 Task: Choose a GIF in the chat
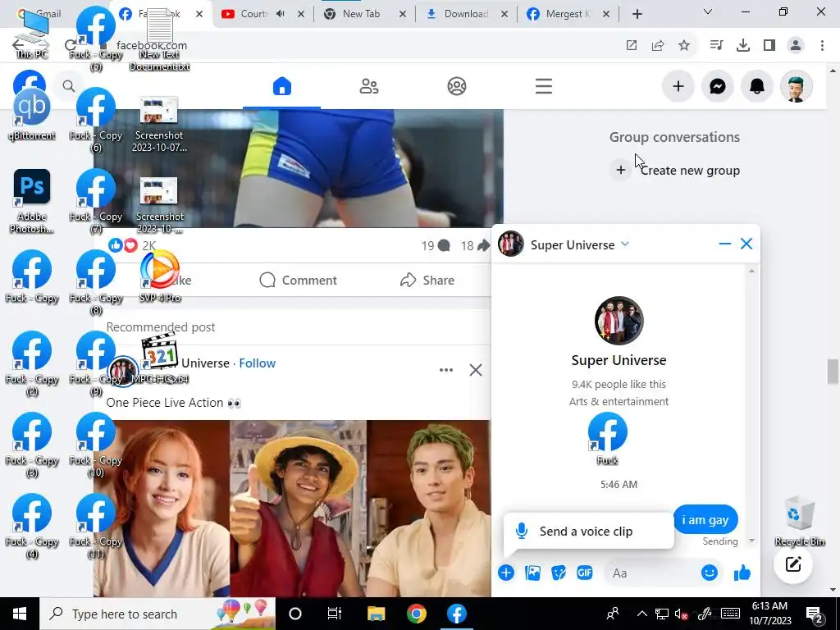(584, 573)
